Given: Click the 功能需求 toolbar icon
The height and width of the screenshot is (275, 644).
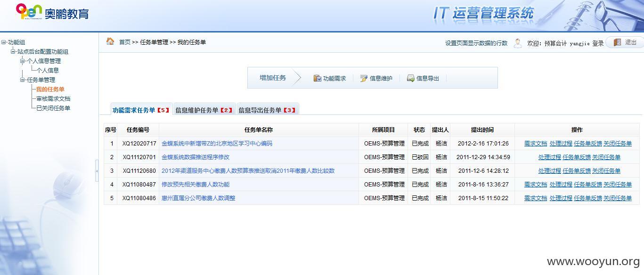Looking at the screenshot, I should click(318, 78).
